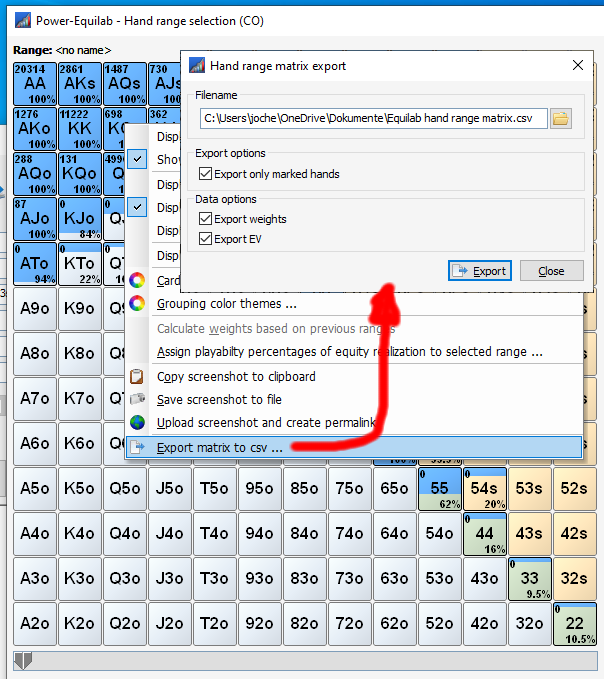Screen dimensions: 604x679
Task: Click the Filename path input field
Action: pos(374,118)
